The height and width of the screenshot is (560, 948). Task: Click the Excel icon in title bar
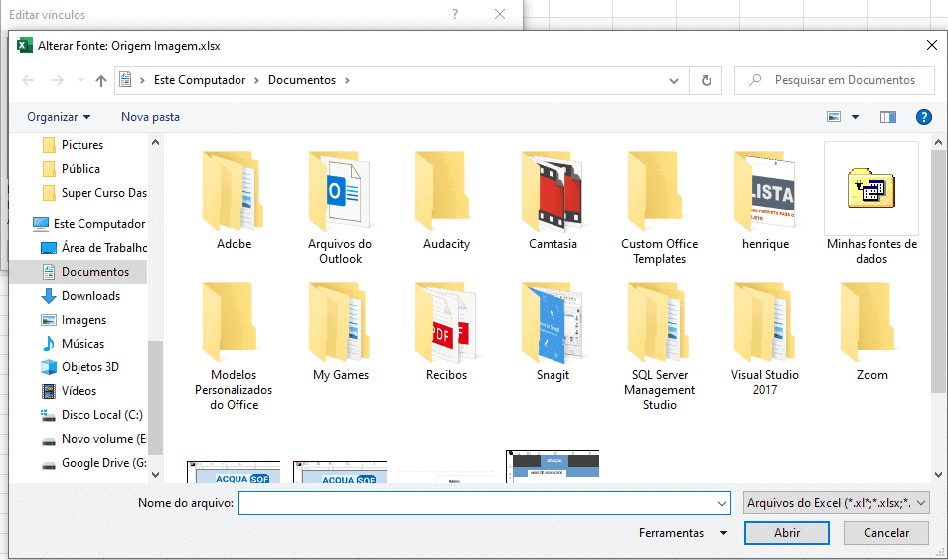pos(24,46)
